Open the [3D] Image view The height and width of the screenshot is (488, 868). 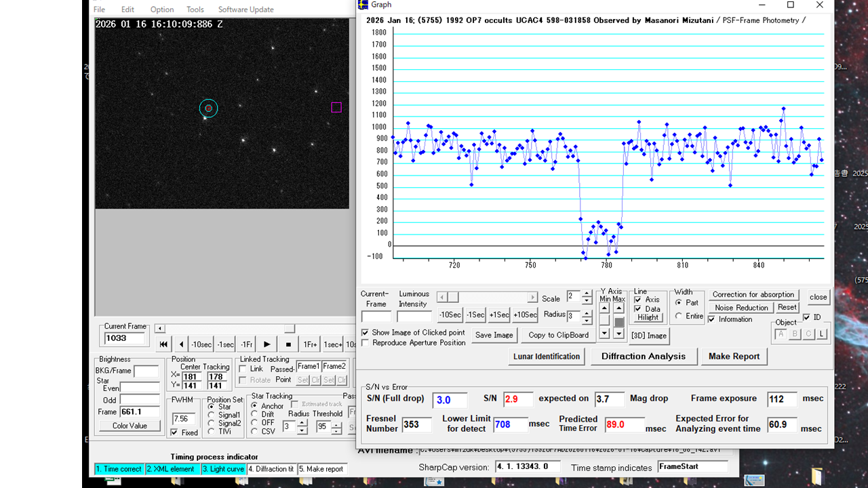point(648,335)
